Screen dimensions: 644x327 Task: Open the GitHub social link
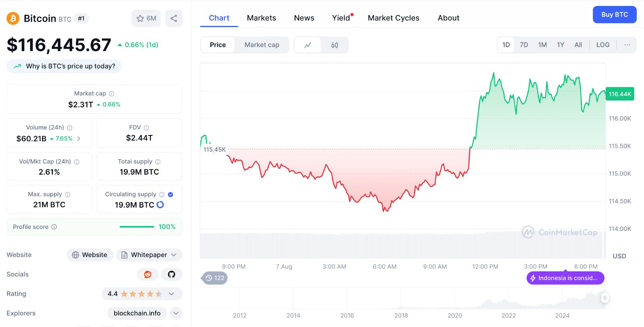click(171, 274)
